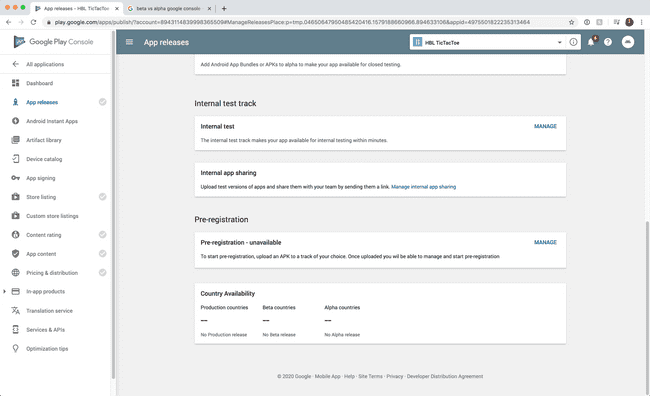This screenshot has width=650, height=396.
Task: Click the globe icon for Pricing & distribution
Action: pos(16,272)
